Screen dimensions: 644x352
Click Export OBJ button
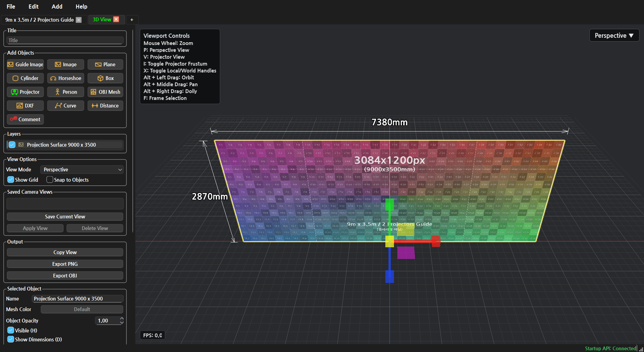(x=65, y=276)
